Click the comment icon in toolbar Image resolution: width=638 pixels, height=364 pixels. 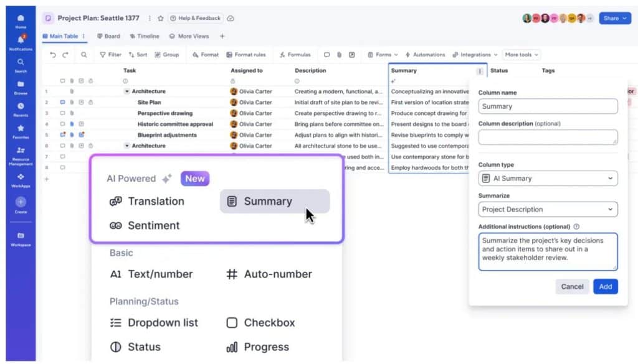(x=326, y=54)
